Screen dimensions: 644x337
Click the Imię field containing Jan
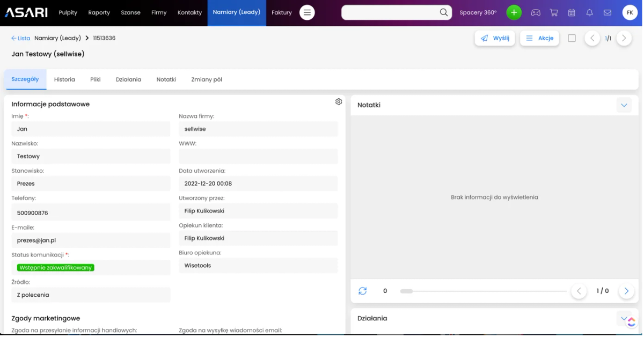point(91,129)
